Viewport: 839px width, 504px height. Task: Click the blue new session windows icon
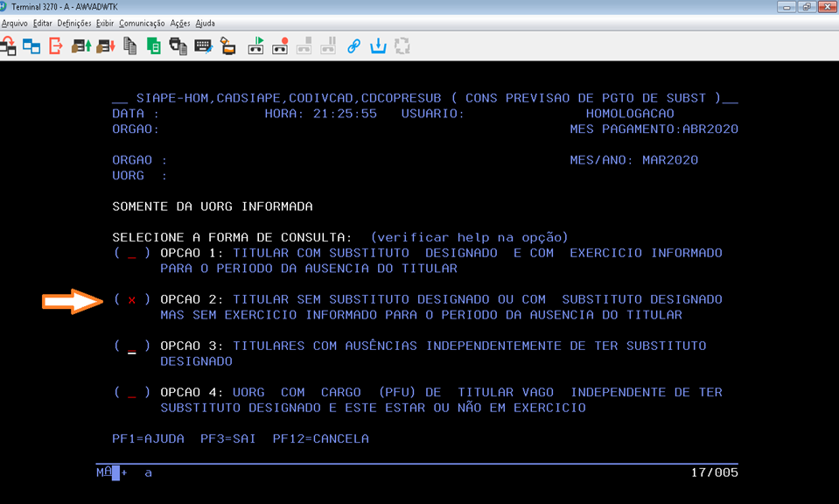(31, 46)
